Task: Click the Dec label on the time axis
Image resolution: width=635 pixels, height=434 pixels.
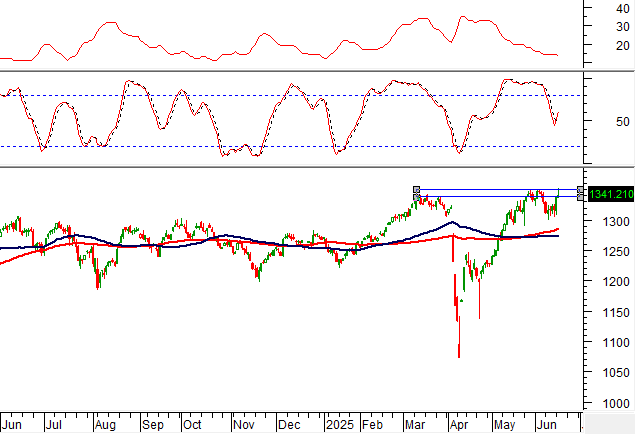Action: (x=289, y=425)
